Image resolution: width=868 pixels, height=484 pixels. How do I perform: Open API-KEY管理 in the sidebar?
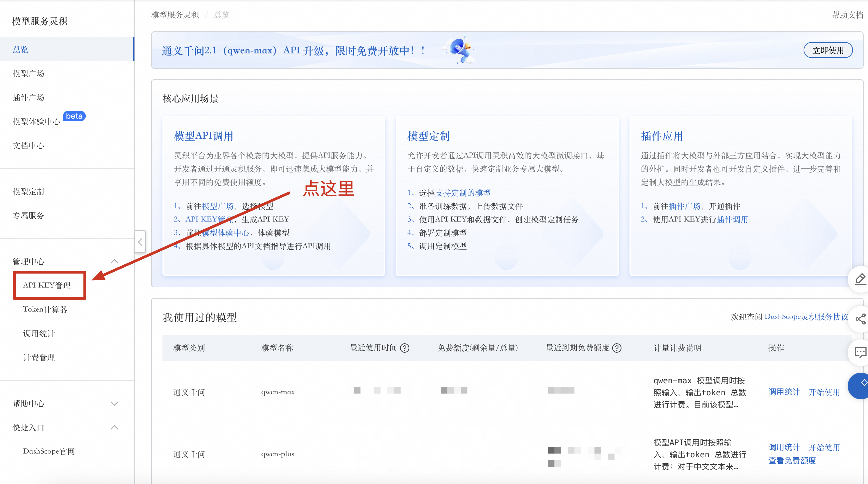coord(47,285)
